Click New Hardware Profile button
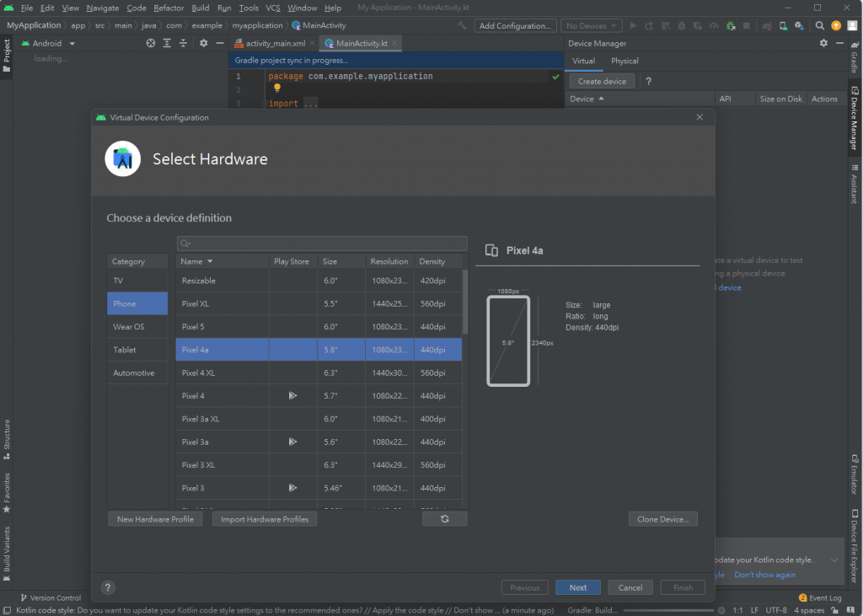The height and width of the screenshot is (616, 863). pyautogui.click(x=155, y=519)
